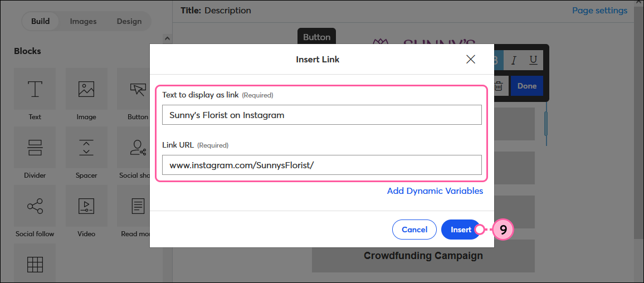Switch to the Build tab

(x=40, y=21)
